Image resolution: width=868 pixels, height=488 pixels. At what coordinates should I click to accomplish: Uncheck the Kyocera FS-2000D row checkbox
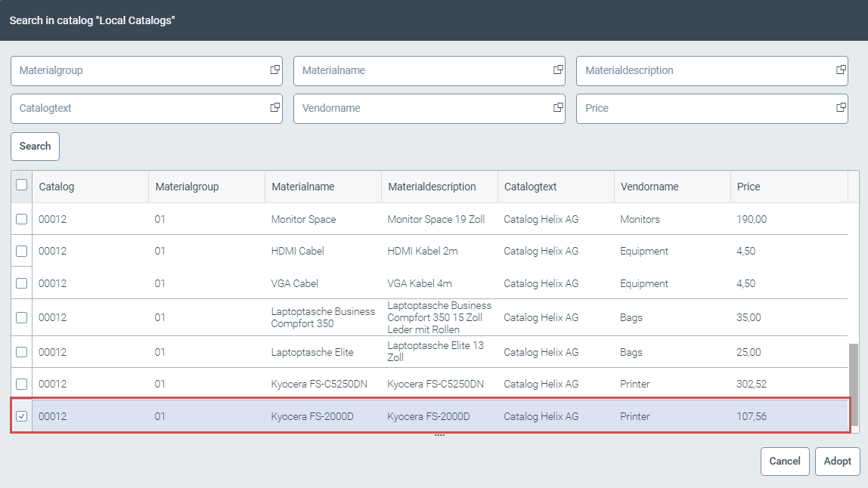(x=22, y=416)
